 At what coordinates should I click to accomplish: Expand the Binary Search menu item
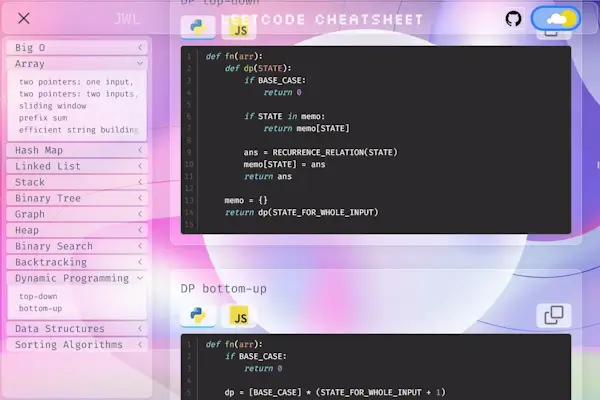pos(77,246)
